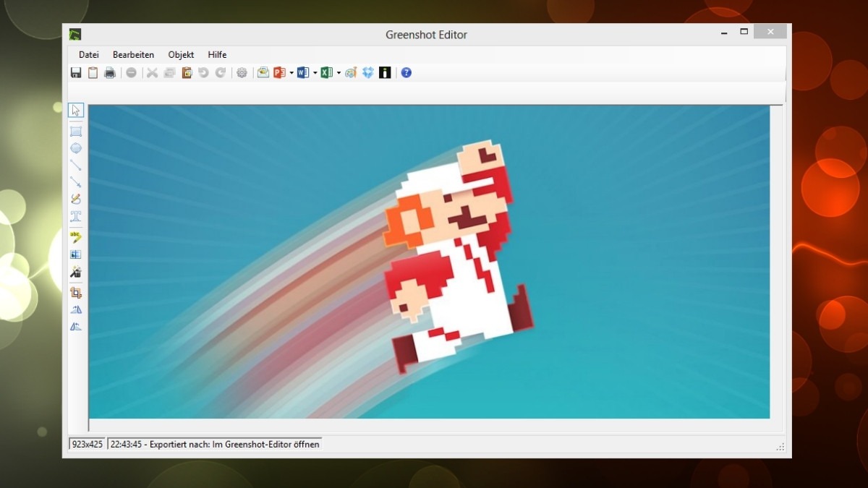Click the window resize grip corner

(x=780, y=447)
